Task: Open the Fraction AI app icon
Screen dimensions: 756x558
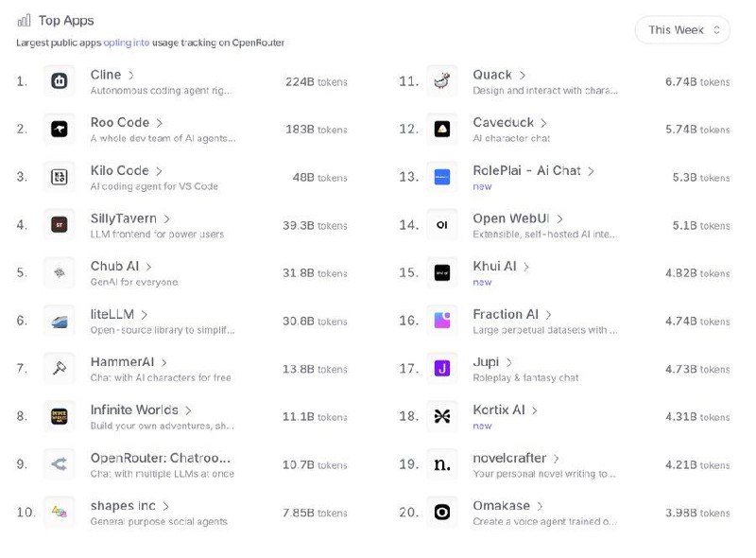Action: [442, 321]
